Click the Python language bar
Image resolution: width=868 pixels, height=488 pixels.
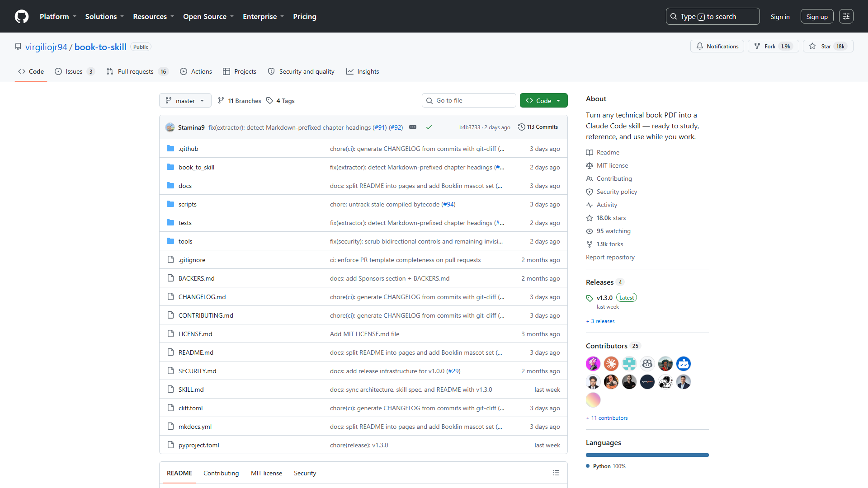tap(647, 455)
